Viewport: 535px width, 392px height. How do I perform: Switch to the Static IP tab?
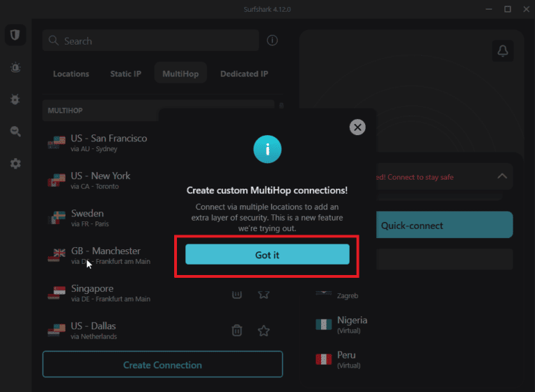(x=125, y=74)
